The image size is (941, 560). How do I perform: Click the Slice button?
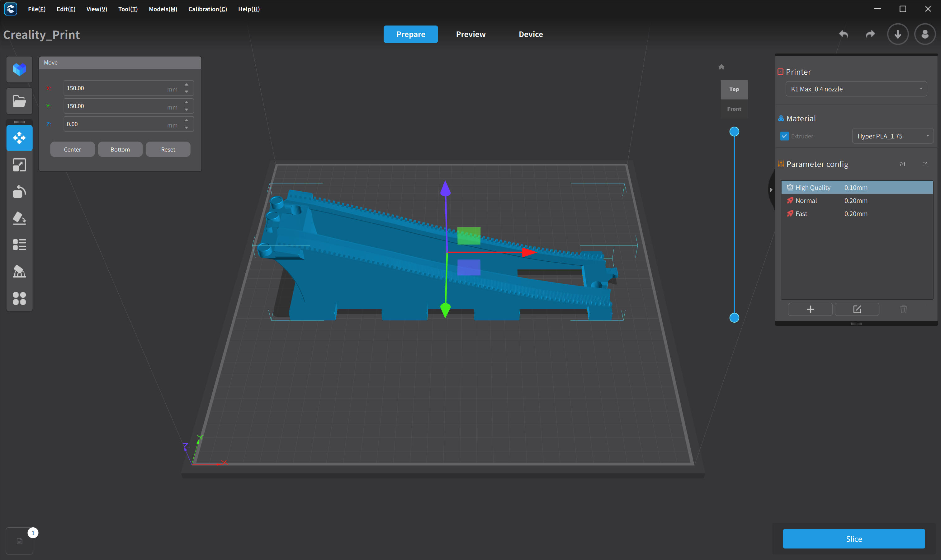pos(854,539)
